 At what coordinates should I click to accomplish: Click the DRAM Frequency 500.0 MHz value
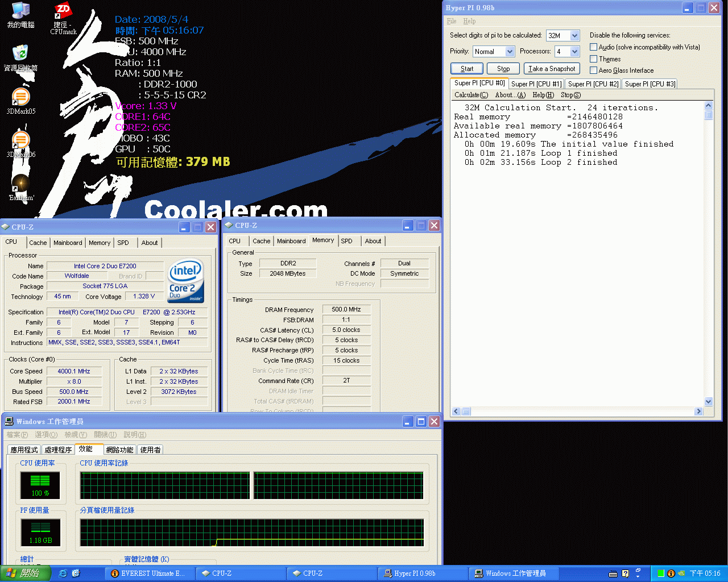346,309
